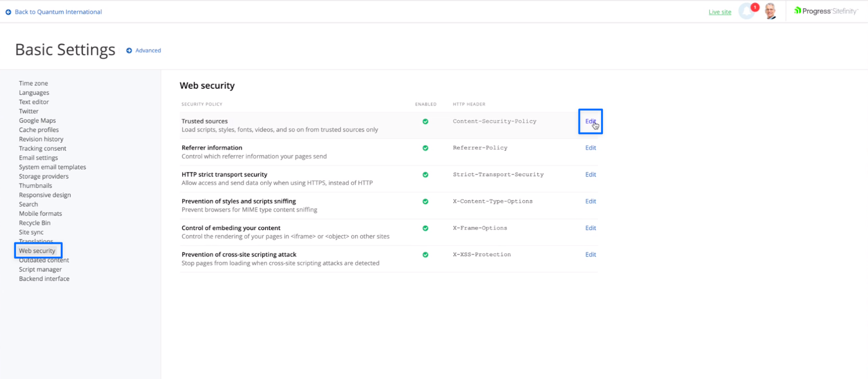868x379 pixels.
Task: Click the Strict-Transport-Security header text
Action: (498, 175)
